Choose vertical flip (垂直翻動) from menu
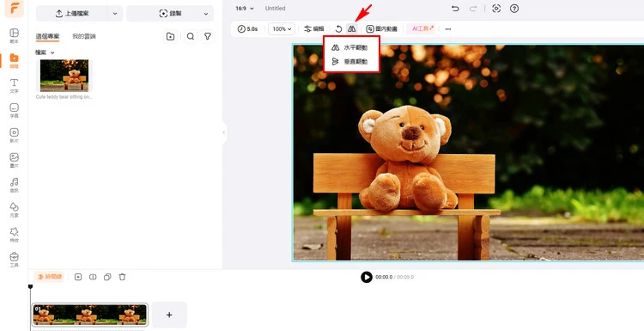Screen dimensions: 644x331 pos(351,62)
